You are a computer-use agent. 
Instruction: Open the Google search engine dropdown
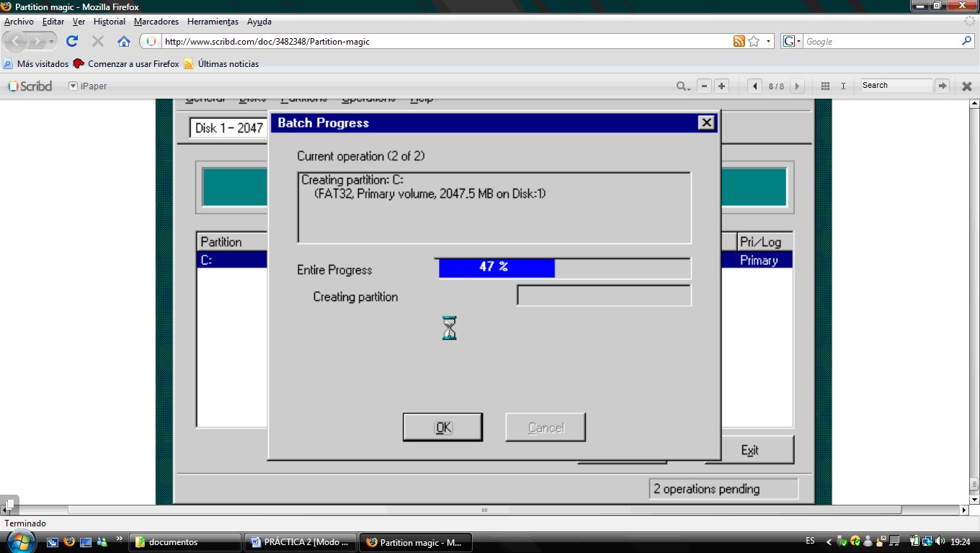(791, 41)
